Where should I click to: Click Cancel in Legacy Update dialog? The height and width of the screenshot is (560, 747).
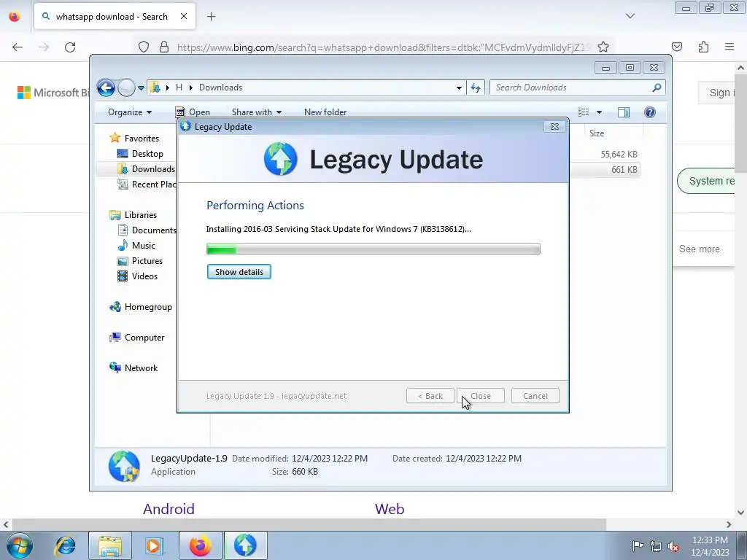(x=535, y=396)
